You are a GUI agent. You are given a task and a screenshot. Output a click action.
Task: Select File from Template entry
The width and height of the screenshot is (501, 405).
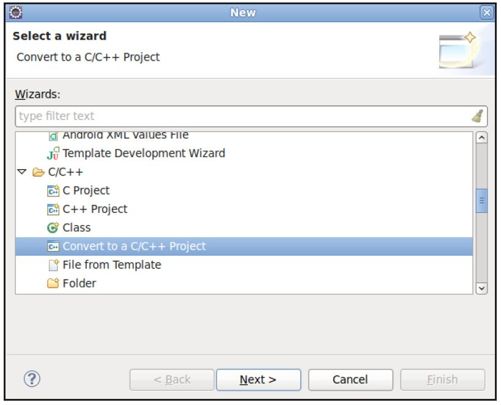[x=112, y=265]
